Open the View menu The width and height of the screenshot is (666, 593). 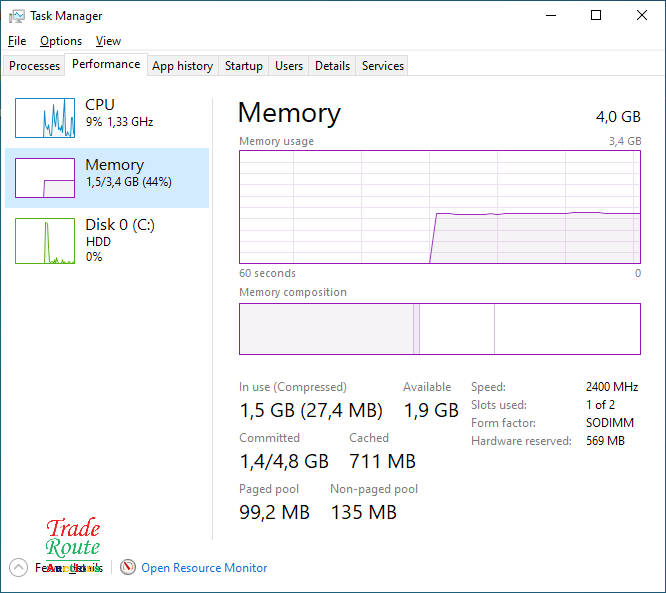click(x=108, y=41)
